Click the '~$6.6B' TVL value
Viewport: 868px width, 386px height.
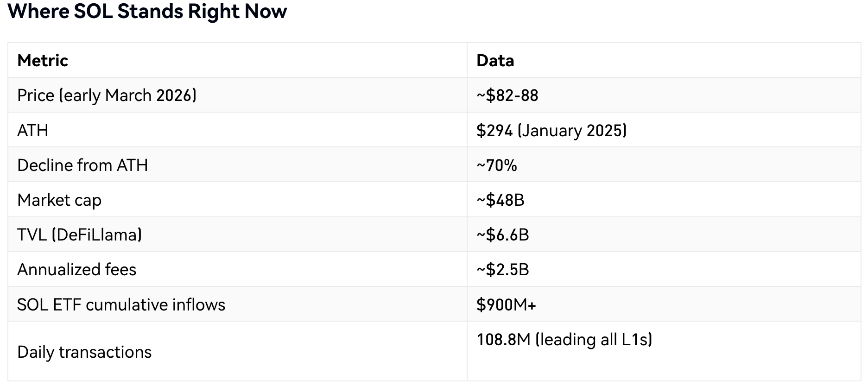[502, 235]
